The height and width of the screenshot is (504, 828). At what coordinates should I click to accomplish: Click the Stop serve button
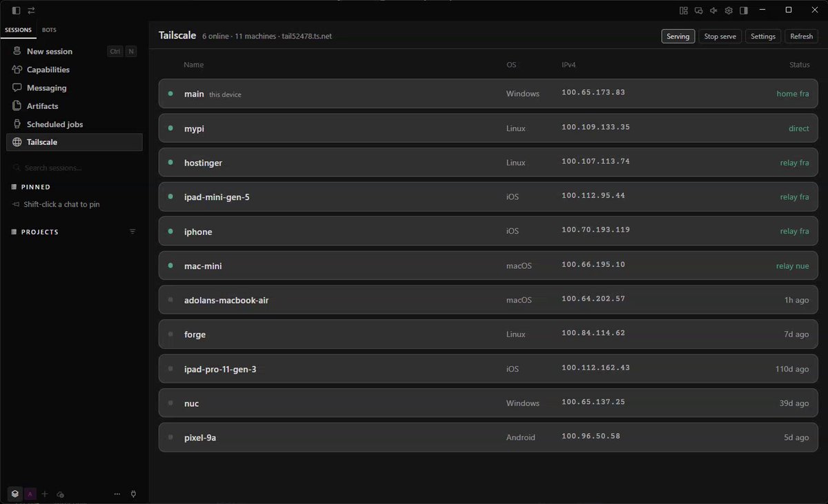click(x=720, y=37)
